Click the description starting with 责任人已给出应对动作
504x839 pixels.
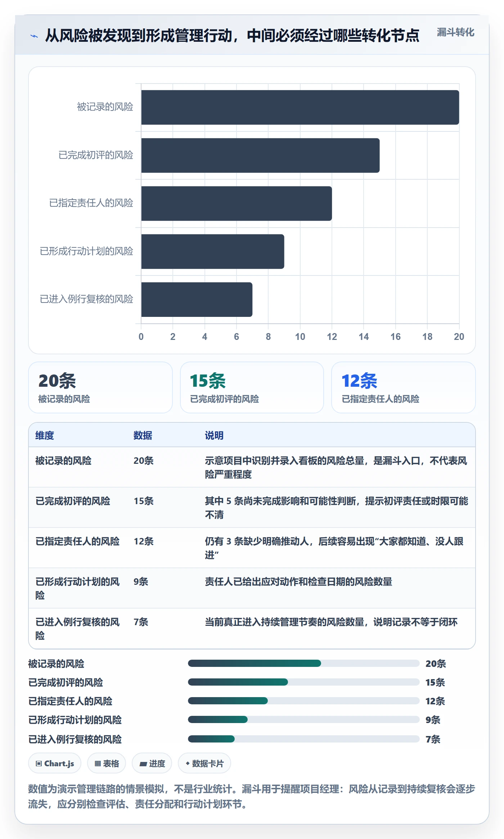pyautogui.click(x=298, y=582)
